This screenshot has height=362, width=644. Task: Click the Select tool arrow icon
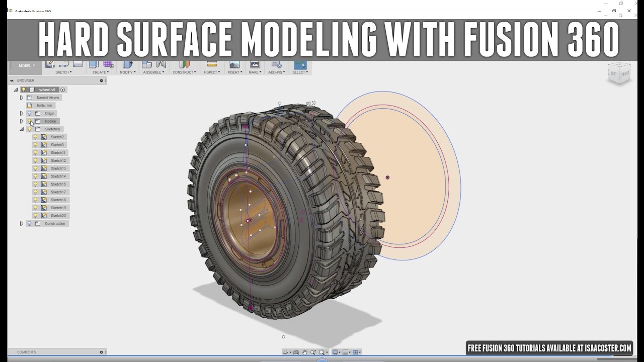[300, 64]
